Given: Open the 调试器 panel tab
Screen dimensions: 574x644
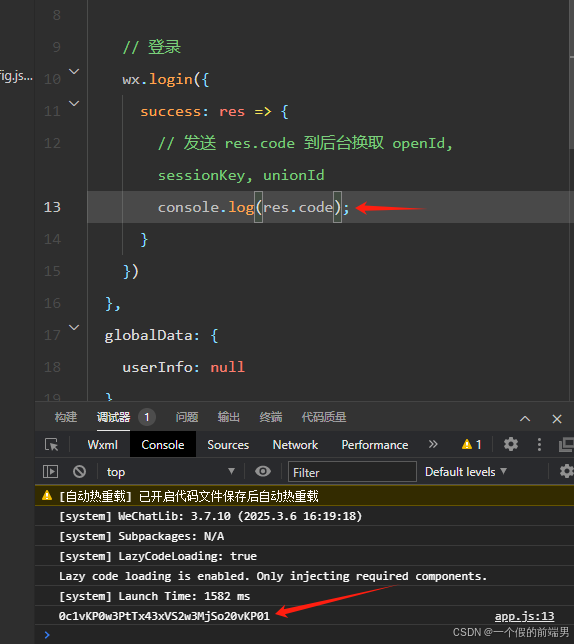Looking at the screenshot, I should [113, 417].
